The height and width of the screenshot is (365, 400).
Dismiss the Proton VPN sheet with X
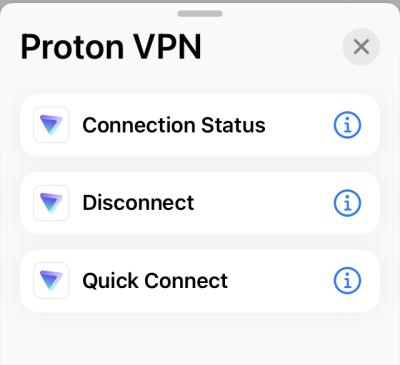pyautogui.click(x=361, y=47)
